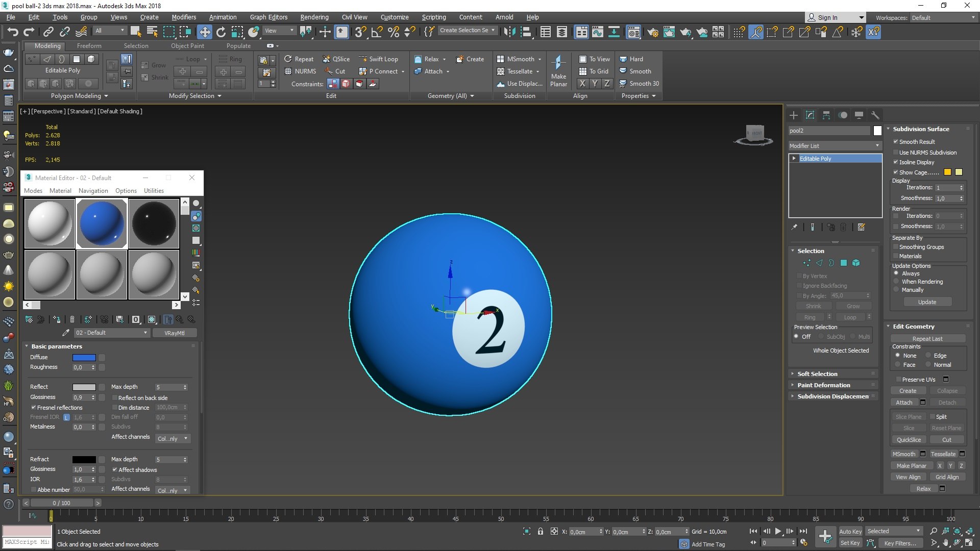Click the blue Diffuse color swatch
This screenshot has height=551, width=980.
click(84, 357)
